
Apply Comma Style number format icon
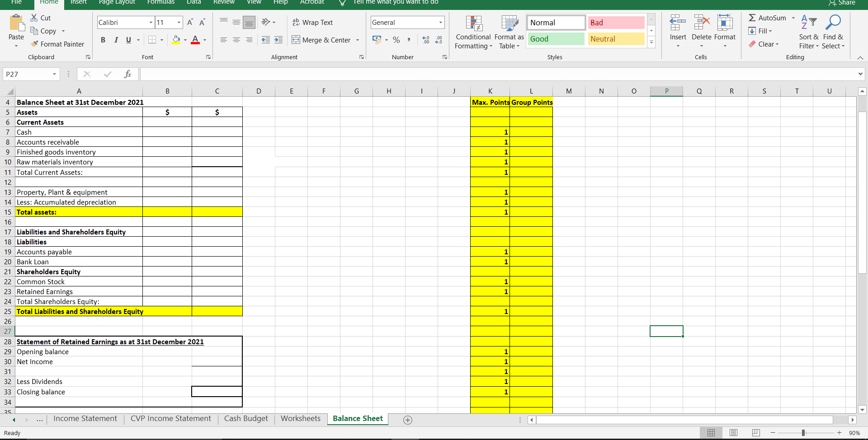click(409, 40)
